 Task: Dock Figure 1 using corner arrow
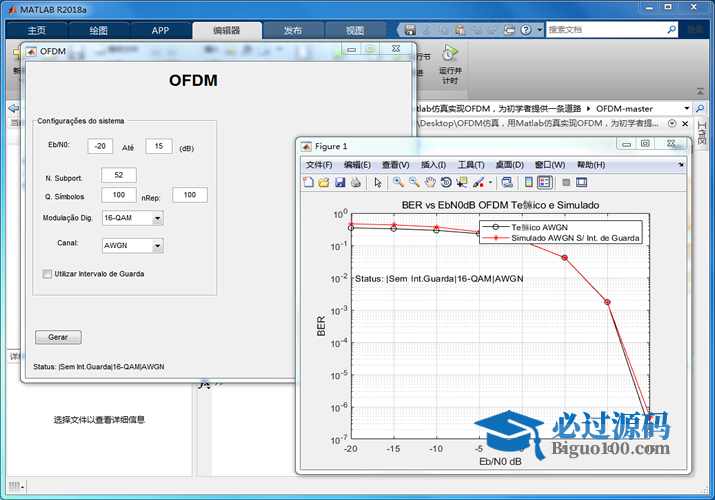681,165
